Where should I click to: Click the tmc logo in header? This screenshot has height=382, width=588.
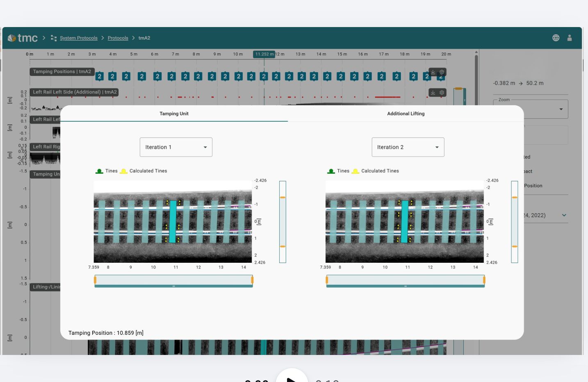(23, 38)
